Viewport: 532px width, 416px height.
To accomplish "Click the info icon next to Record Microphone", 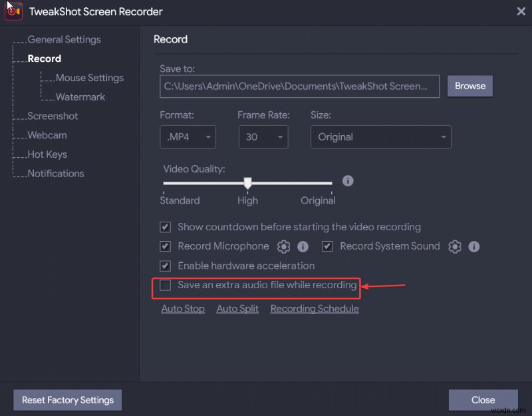I will pos(303,246).
